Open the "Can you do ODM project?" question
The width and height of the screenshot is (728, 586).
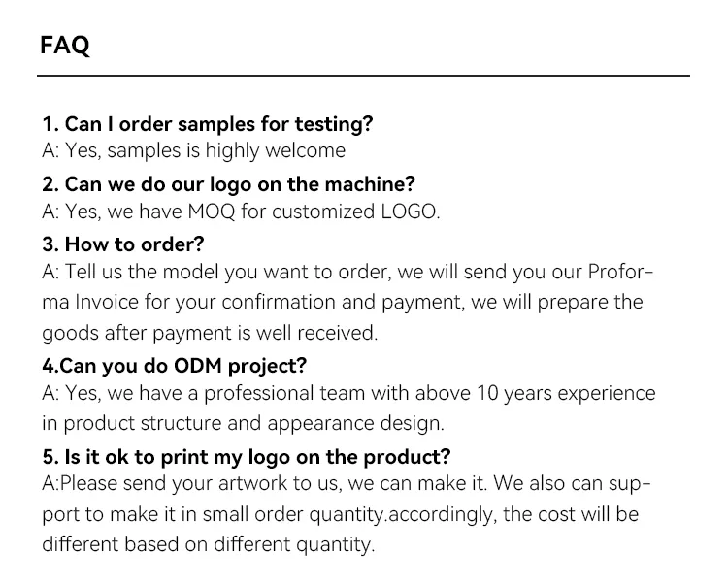[174, 366]
